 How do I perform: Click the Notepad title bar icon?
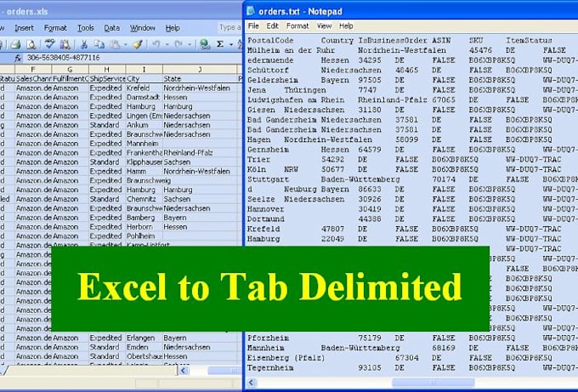(251, 11)
